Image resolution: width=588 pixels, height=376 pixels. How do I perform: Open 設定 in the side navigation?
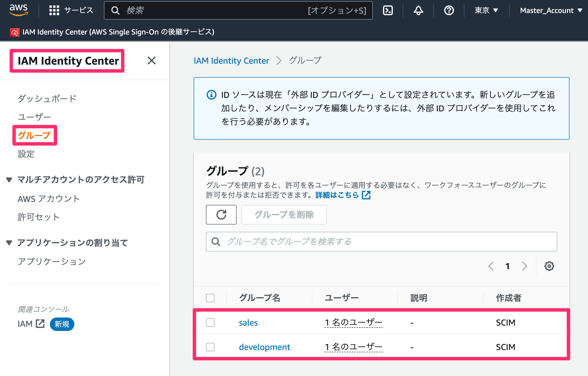tap(26, 154)
